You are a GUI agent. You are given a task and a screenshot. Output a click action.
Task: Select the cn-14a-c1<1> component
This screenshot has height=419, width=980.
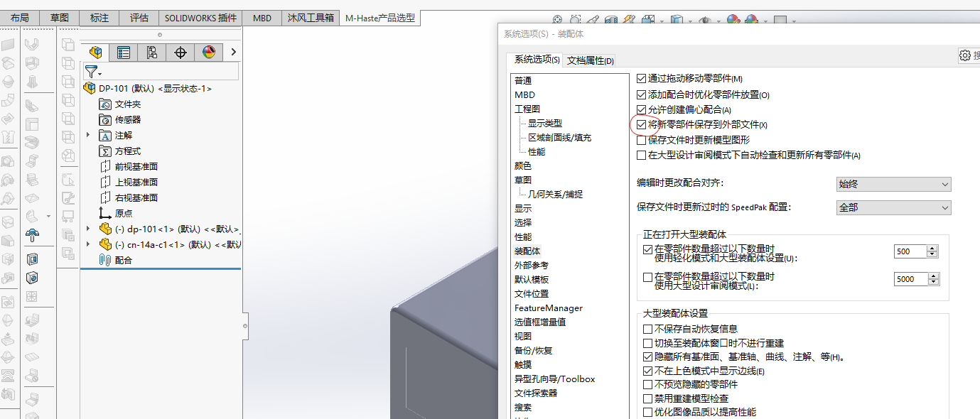pyautogui.click(x=169, y=244)
